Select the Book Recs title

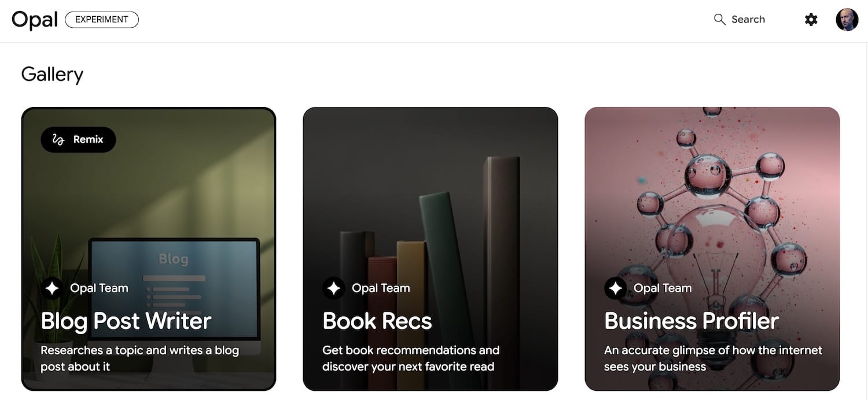click(377, 321)
